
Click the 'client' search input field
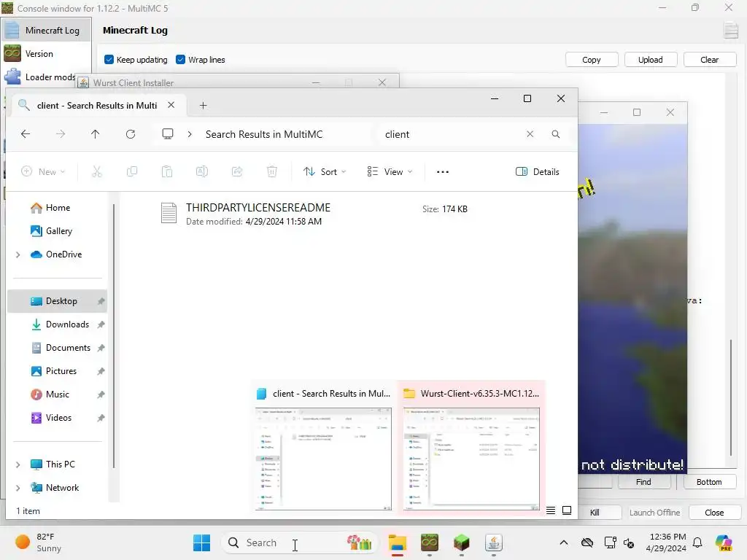tap(450, 134)
